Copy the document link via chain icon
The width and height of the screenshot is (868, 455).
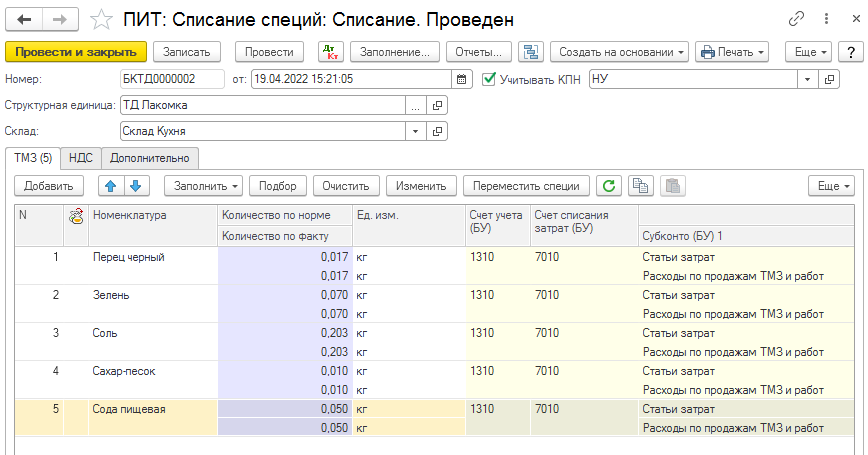(797, 19)
